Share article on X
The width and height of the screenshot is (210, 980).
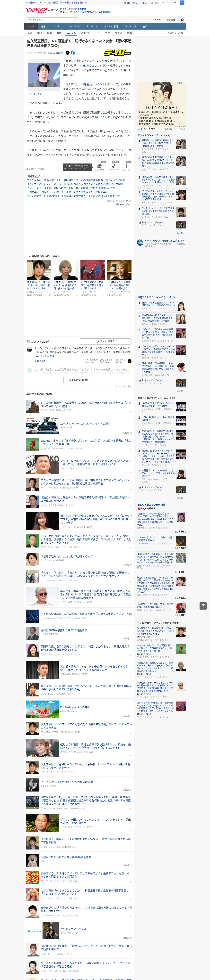(x=67, y=53)
